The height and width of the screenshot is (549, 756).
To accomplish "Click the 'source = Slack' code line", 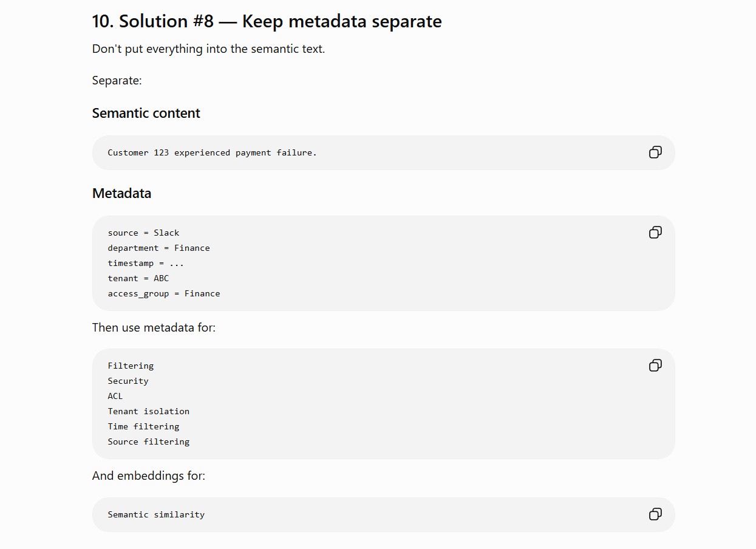I will coord(143,233).
